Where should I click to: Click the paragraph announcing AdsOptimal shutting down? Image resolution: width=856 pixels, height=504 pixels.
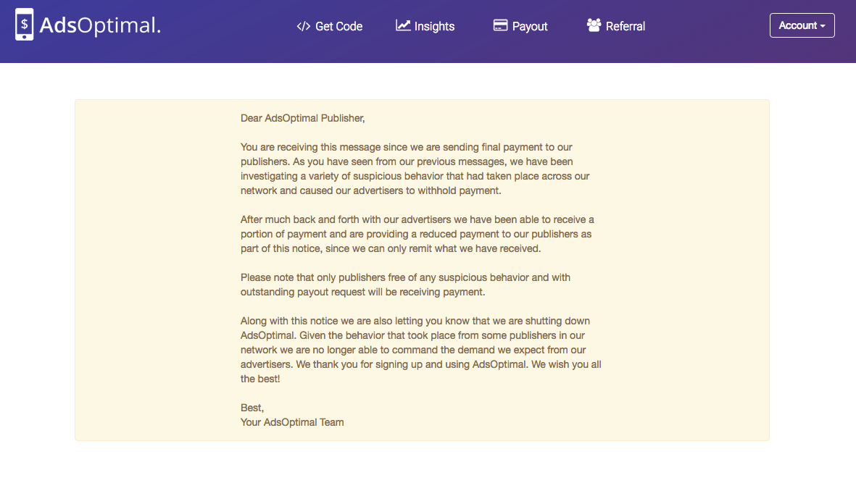(x=420, y=350)
